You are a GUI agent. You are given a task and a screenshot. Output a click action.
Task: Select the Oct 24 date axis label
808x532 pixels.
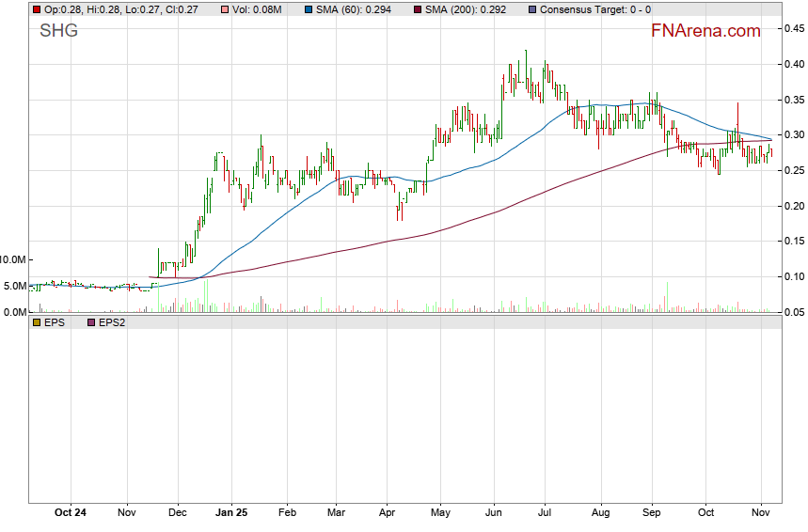click(71, 513)
